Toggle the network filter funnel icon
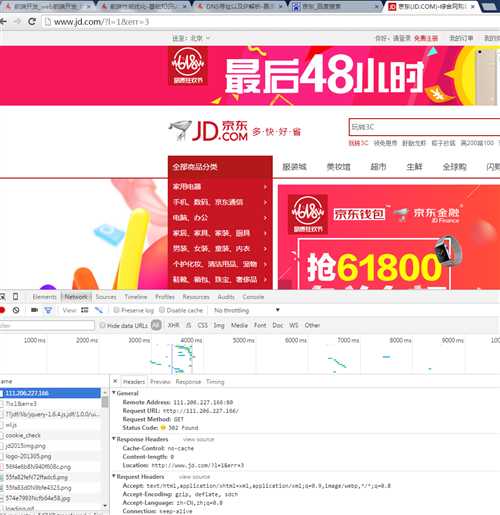500x515 pixels. pyautogui.click(x=48, y=310)
